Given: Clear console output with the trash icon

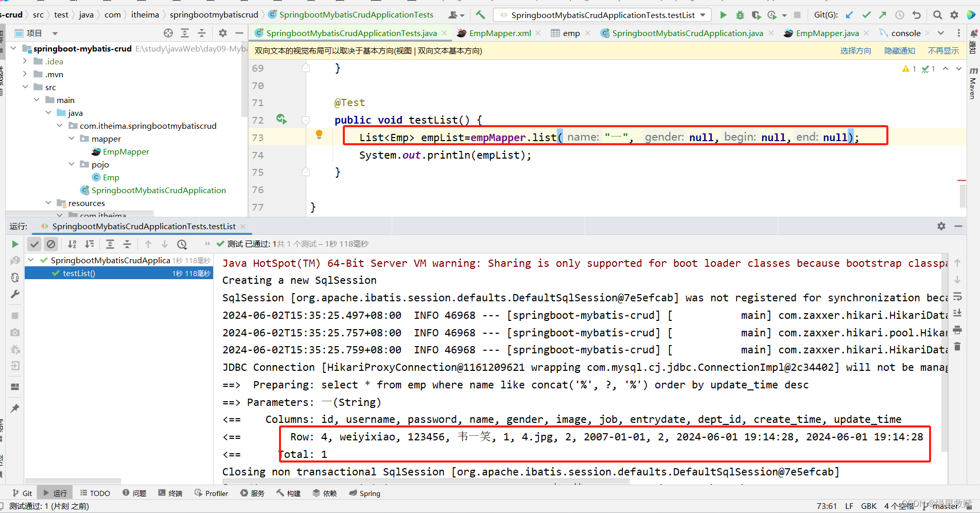Looking at the screenshot, I should click(x=957, y=346).
